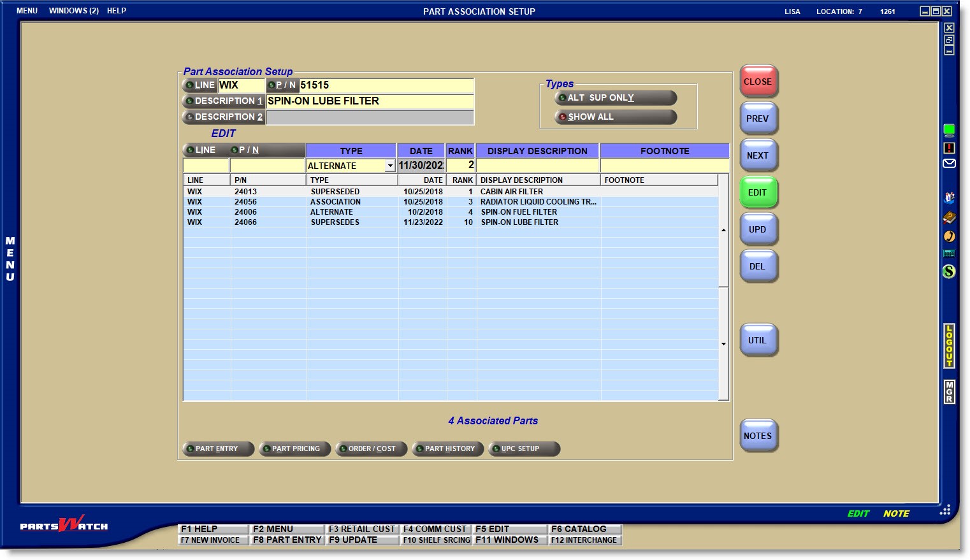
Task: Open the envelope mail icon
Action: pos(949,164)
